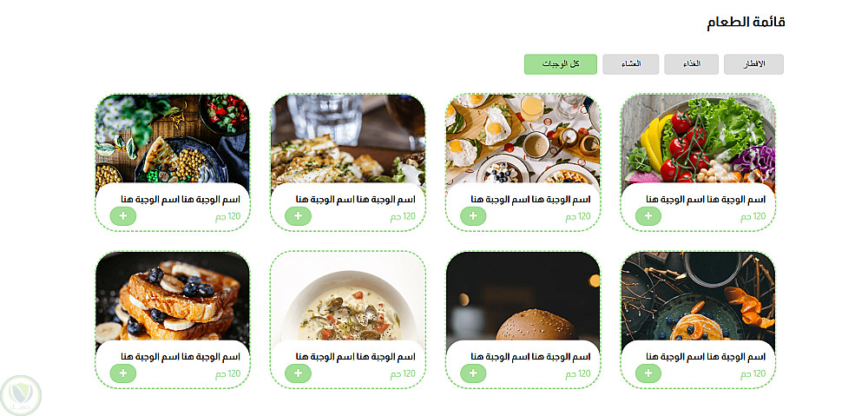Viewport: 868px width, 416px height.
Task: Click the meal name under burger photo
Action: [x=531, y=357]
